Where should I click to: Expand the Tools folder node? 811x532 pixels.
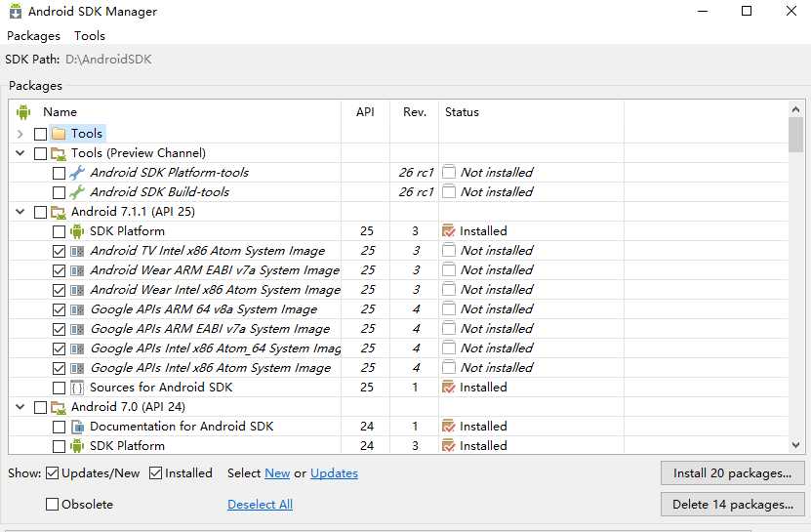pyautogui.click(x=20, y=134)
